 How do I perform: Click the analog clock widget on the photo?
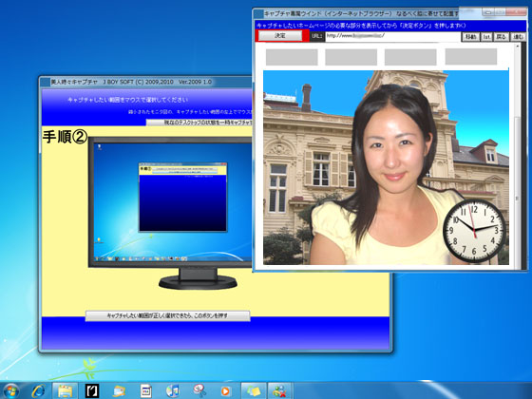(x=474, y=231)
